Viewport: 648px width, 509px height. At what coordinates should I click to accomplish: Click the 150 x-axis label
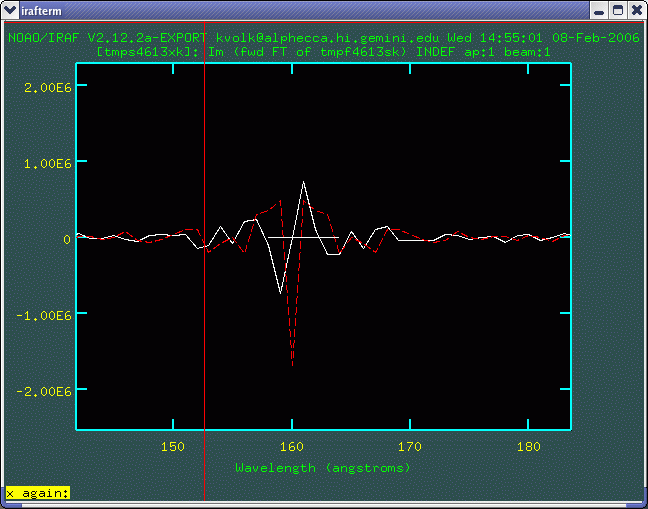click(173, 447)
